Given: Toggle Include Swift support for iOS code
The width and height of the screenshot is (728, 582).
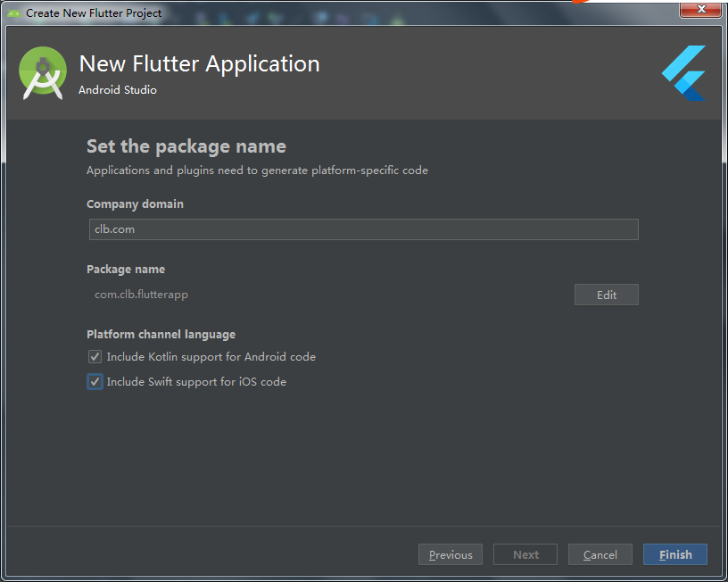Looking at the screenshot, I should (x=95, y=382).
